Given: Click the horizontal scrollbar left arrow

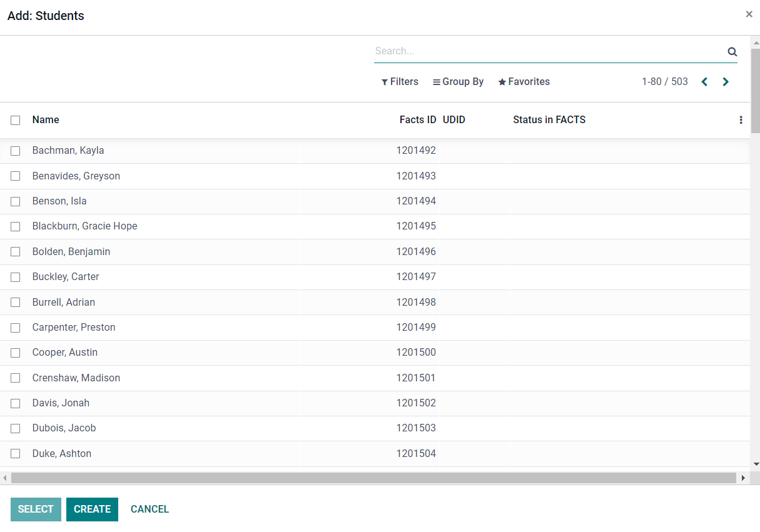Looking at the screenshot, I should pyautogui.click(x=5, y=478).
